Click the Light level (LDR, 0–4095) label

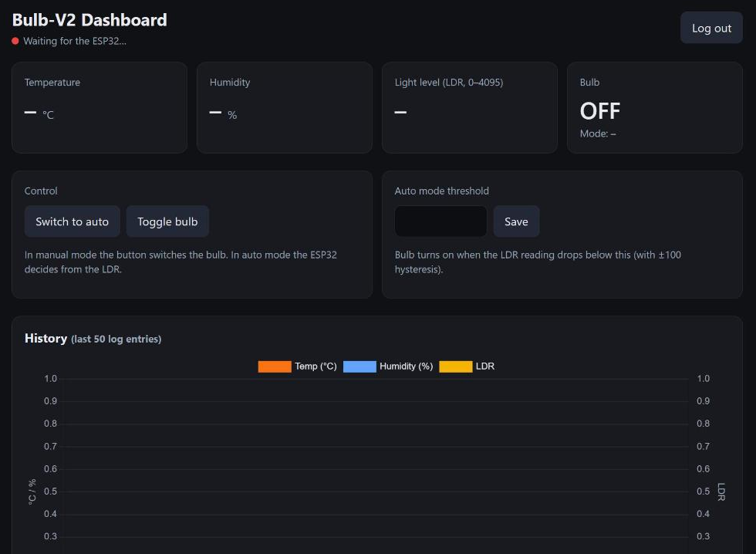coord(449,83)
